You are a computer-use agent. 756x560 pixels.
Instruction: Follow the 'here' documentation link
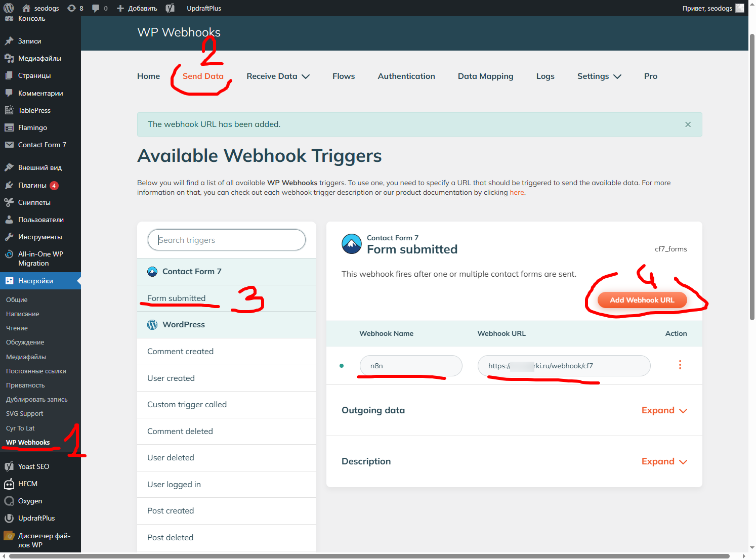pyautogui.click(x=517, y=192)
